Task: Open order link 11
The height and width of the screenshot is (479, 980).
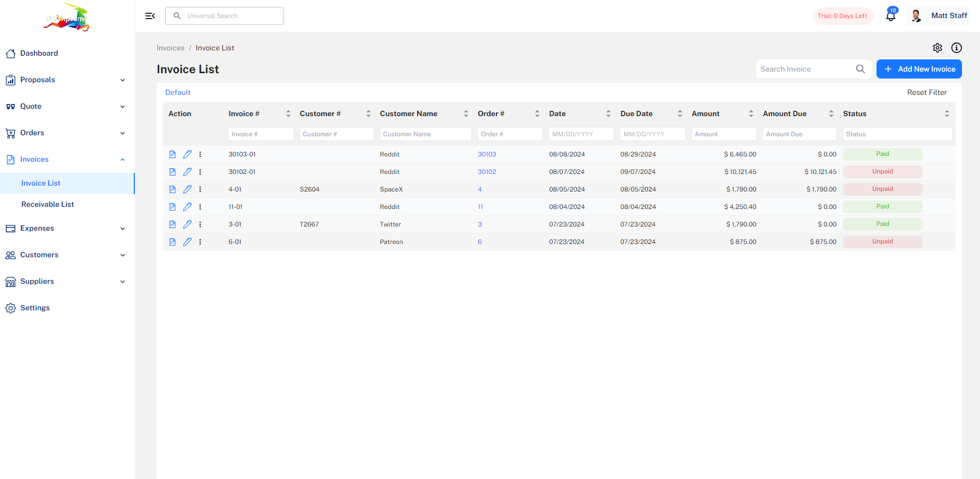Action: click(x=480, y=207)
